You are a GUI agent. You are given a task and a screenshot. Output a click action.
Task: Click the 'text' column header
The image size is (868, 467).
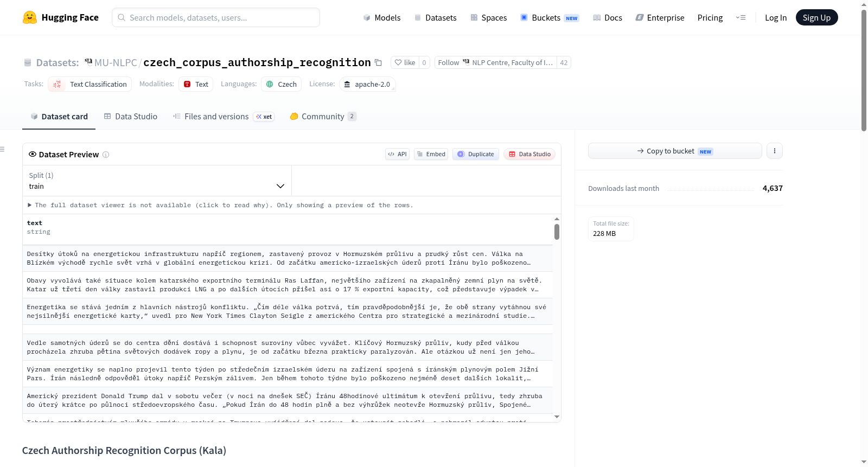click(x=35, y=223)
